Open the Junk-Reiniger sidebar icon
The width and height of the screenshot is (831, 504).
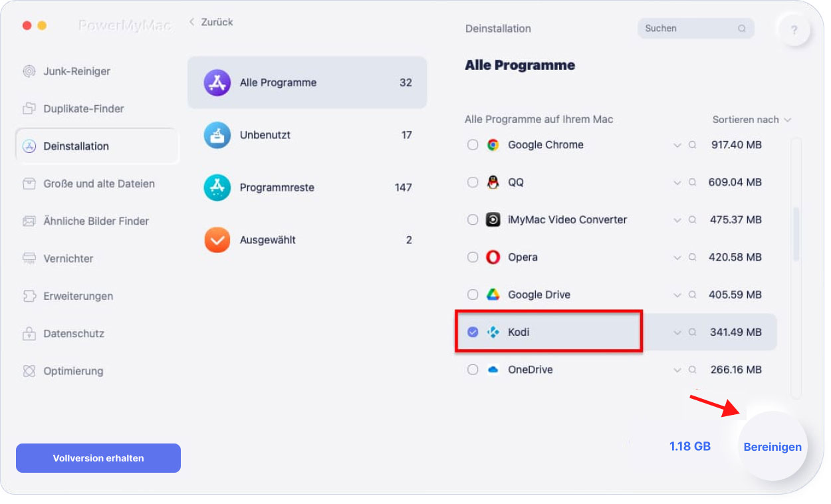click(x=29, y=71)
